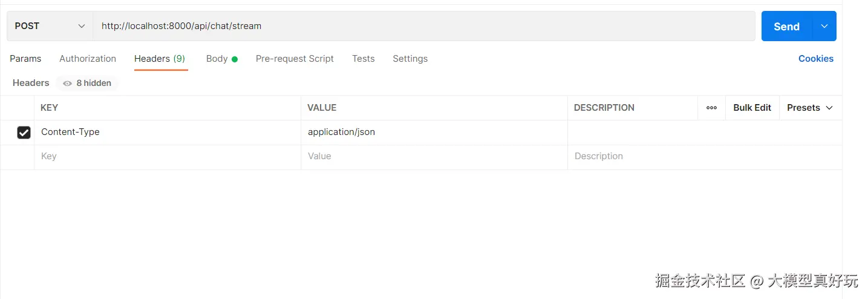This screenshot has height=299, width=868.
Task: Switch to the Settings tab
Action: click(410, 59)
